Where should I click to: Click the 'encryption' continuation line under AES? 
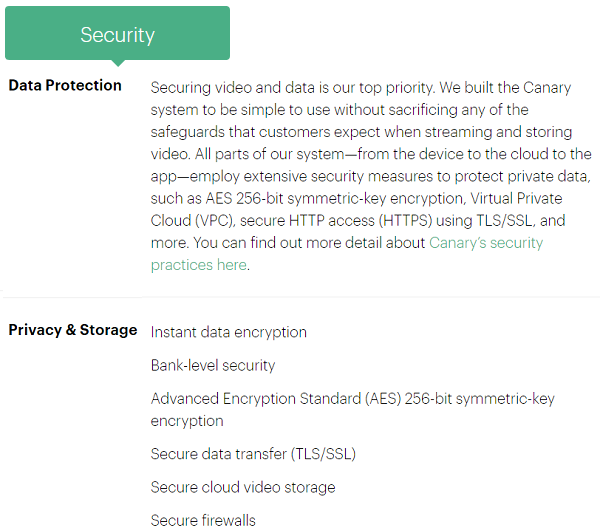coord(187,421)
